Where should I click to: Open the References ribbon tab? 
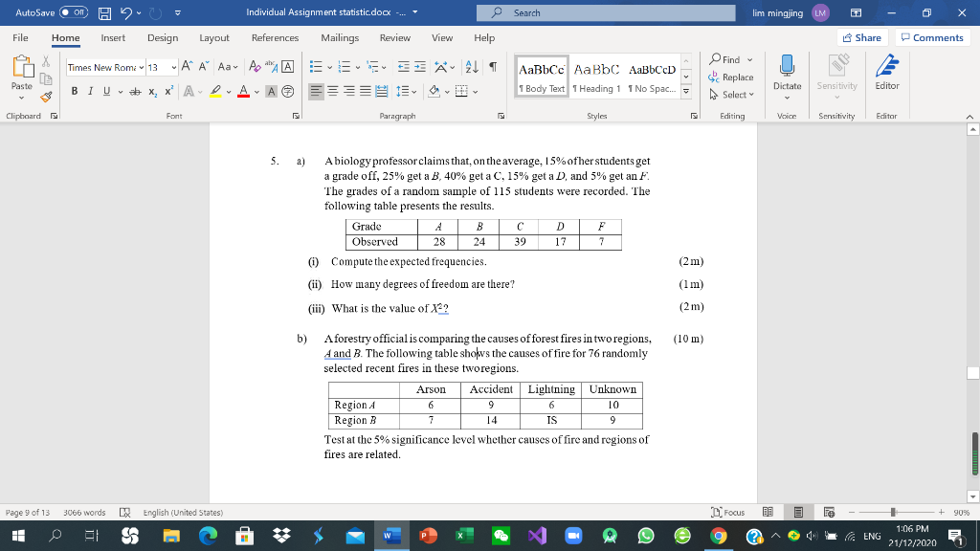tap(275, 38)
